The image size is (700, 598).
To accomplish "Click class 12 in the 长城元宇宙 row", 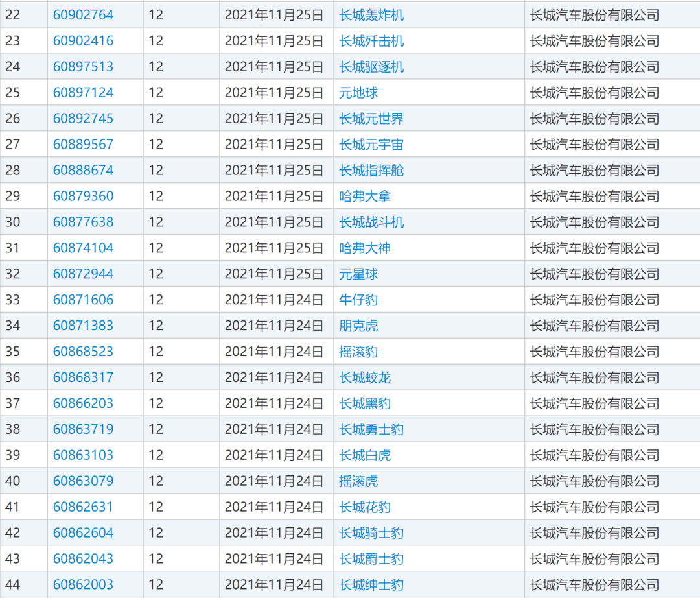I will pyautogui.click(x=156, y=144).
